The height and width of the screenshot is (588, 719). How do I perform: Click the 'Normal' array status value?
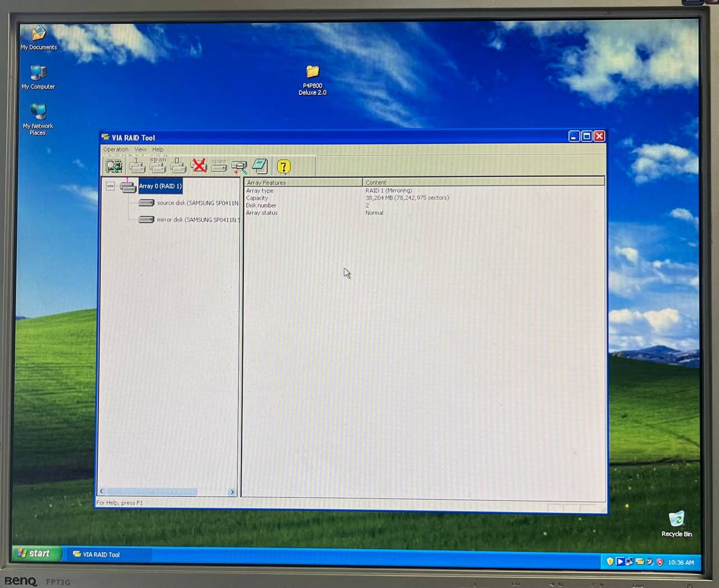374,213
